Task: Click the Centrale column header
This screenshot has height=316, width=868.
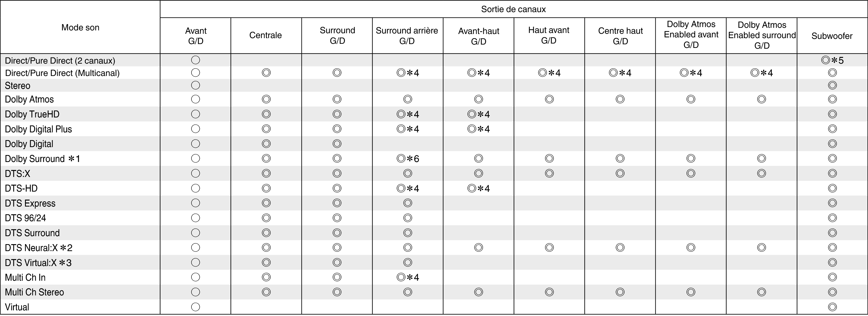Action: coord(265,35)
